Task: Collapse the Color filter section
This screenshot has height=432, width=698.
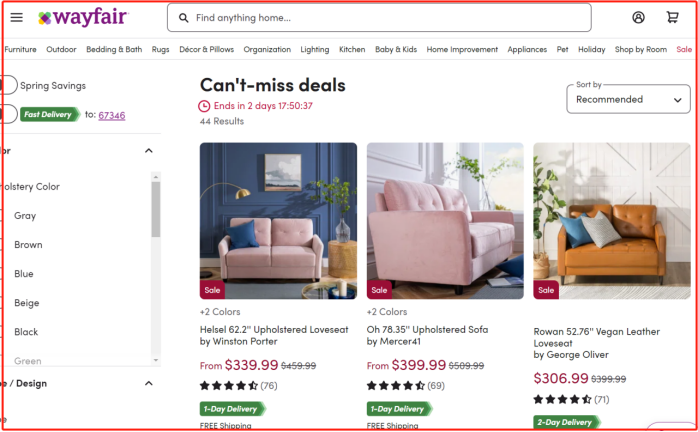Action: [x=149, y=151]
